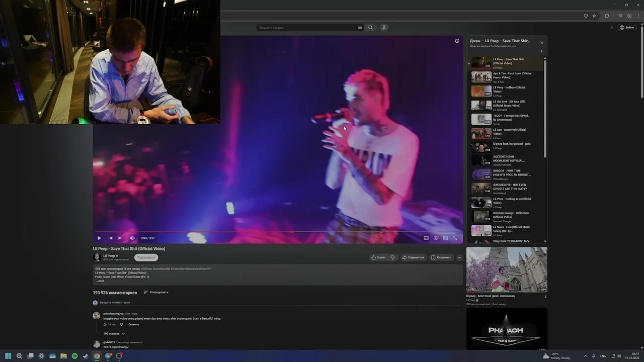644x362 pixels.
Task: Like the first comment (29 тыс.)
Action: point(105,324)
